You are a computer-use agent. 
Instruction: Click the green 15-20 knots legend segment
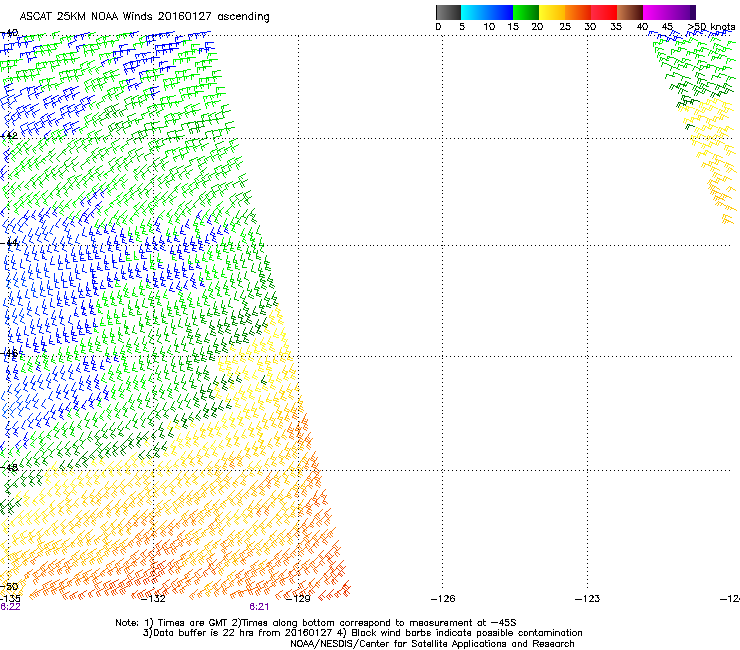(x=526, y=12)
